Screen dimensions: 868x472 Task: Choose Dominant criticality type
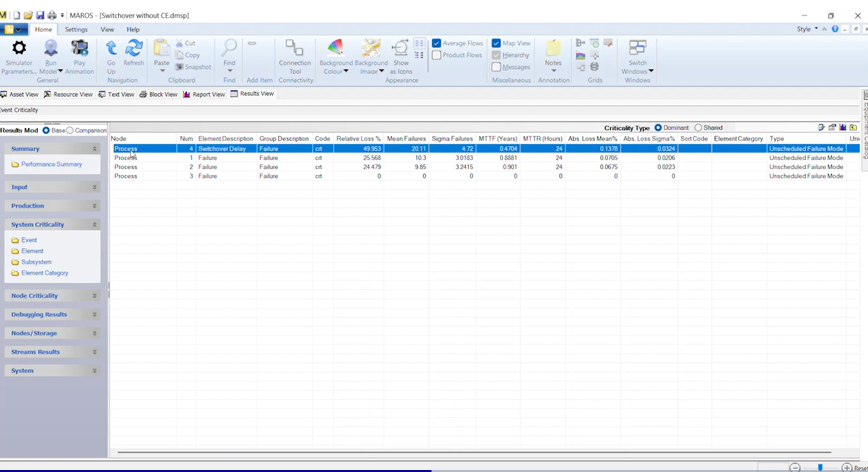(658, 128)
